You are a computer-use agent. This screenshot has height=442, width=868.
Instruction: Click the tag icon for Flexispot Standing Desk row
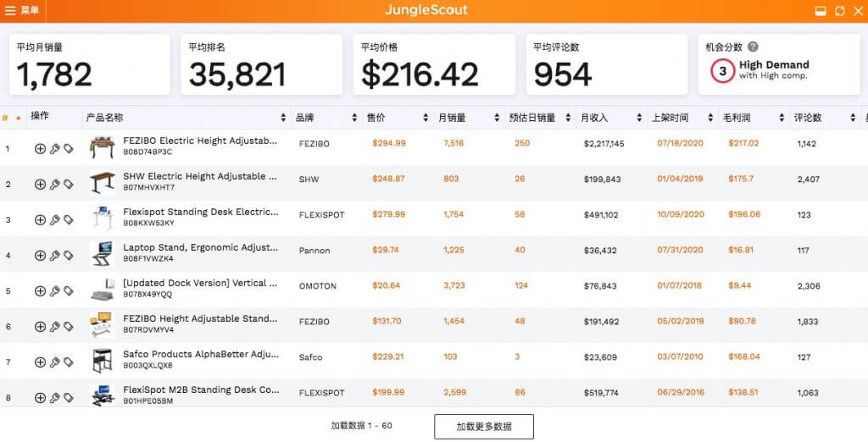[x=68, y=219]
